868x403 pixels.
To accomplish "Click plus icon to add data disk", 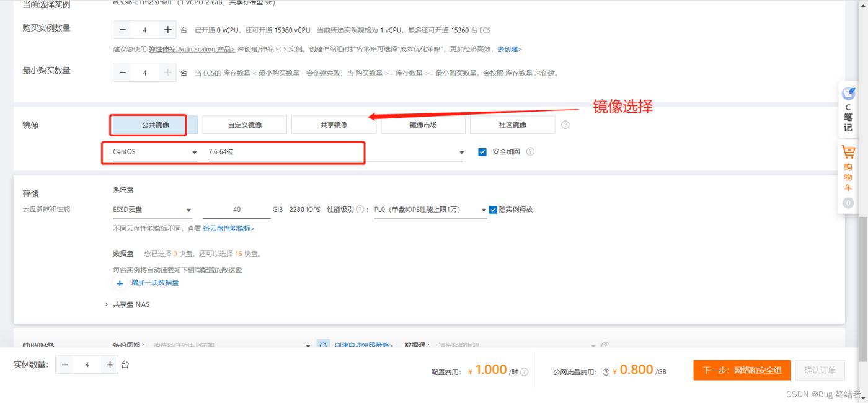I will pyautogui.click(x=120, y=283).
